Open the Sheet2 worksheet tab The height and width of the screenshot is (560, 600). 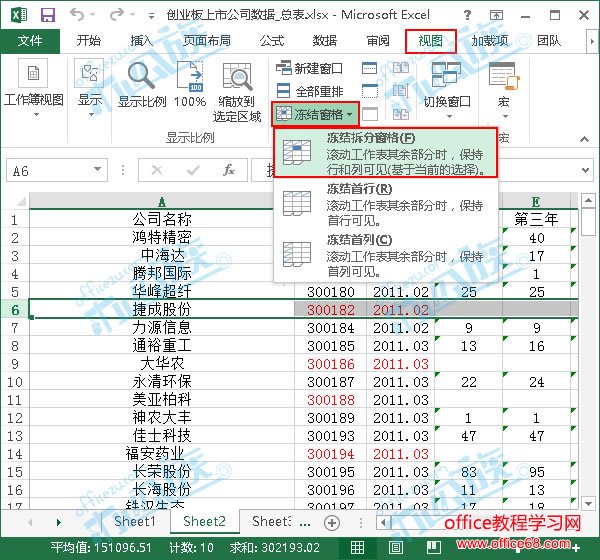tap(204, 521)
